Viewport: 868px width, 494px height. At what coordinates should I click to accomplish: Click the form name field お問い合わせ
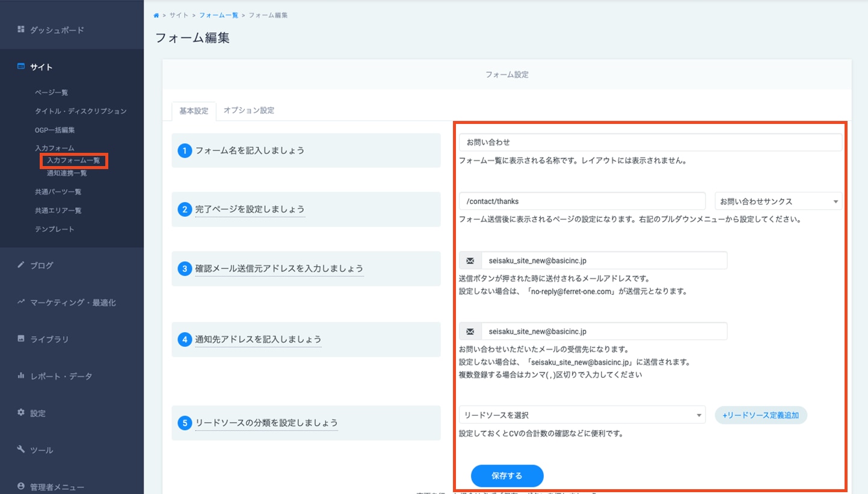pyautogui.click(x=650, y=143)
